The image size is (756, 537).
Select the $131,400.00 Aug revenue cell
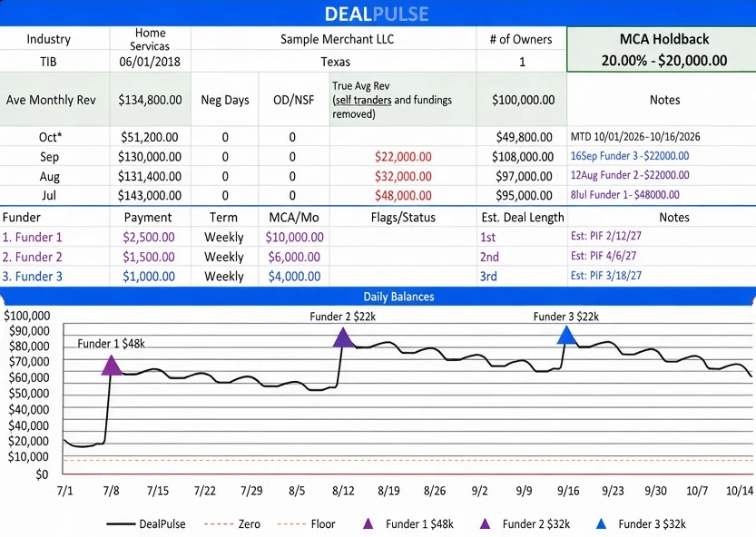(x=151, y=176)
